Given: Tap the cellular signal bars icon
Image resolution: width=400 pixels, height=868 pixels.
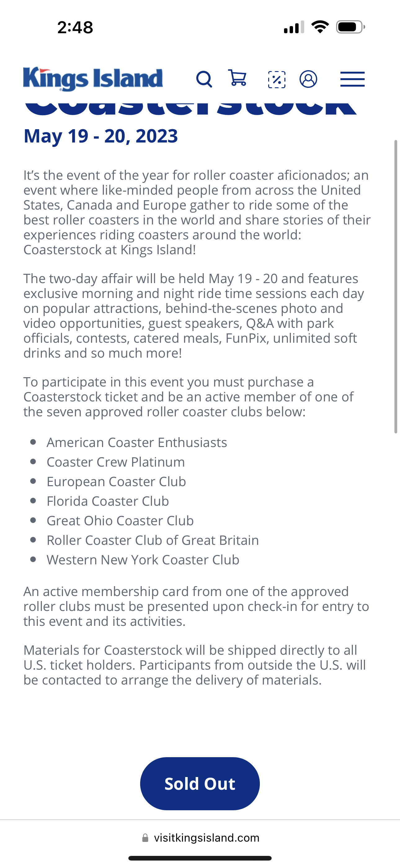Looking at the screenshot, I should point(294,27).
